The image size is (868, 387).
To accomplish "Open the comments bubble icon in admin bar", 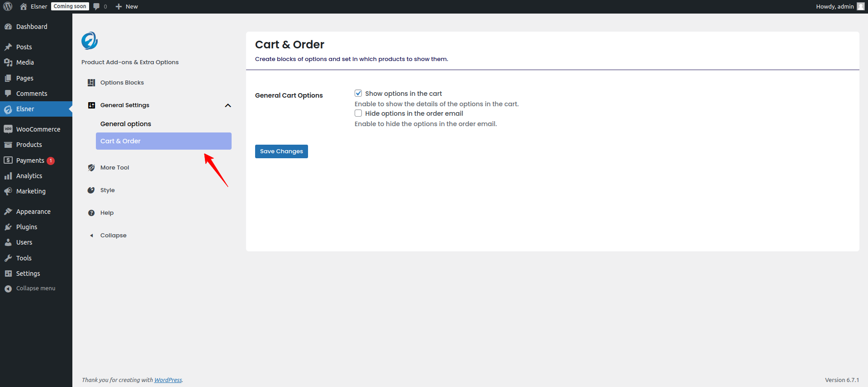I will (96, 6).
